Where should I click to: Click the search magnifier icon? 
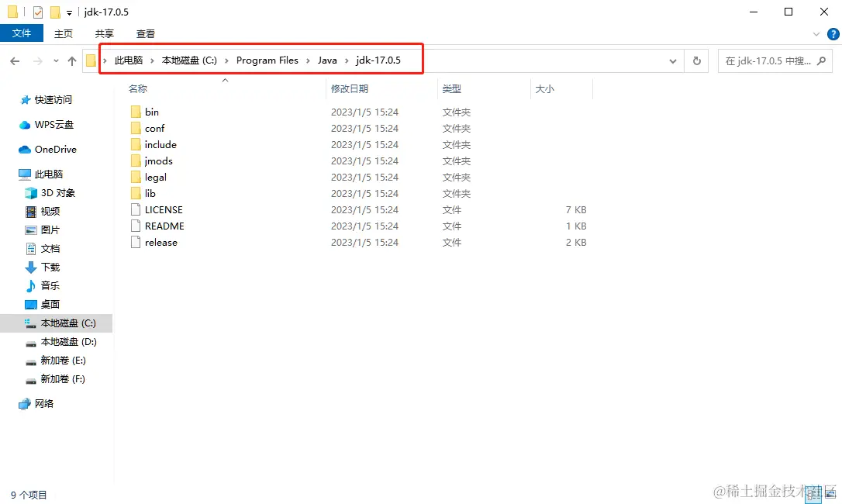click(x=821, y=60)
